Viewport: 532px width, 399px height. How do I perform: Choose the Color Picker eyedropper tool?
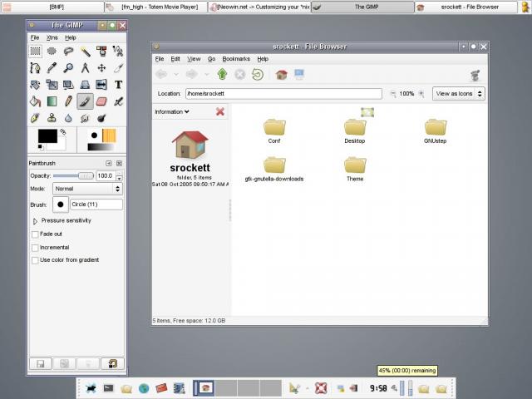point(52,68)
